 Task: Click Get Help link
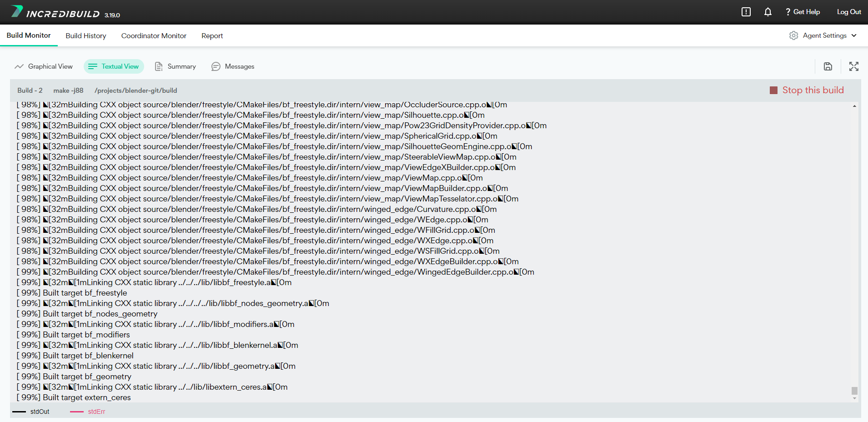(x=803, y=12)
